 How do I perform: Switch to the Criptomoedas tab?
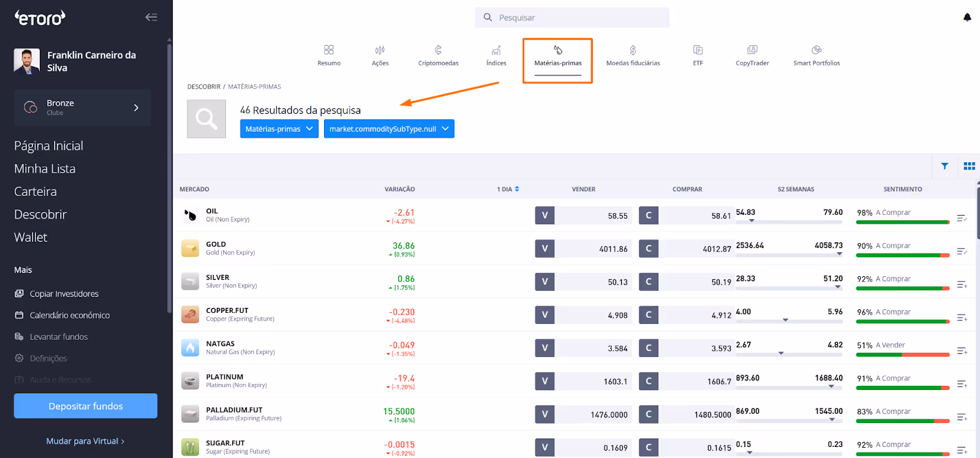(x=439, y=55)
